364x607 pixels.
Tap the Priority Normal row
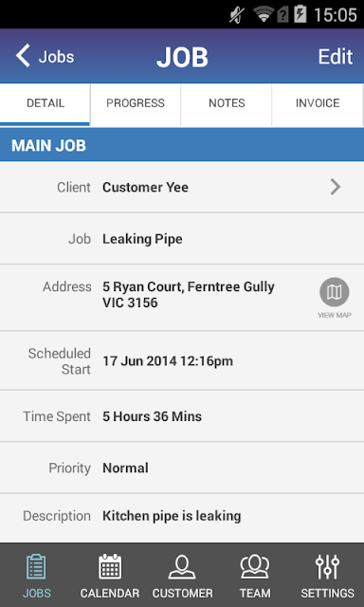(x=182, y=468)
